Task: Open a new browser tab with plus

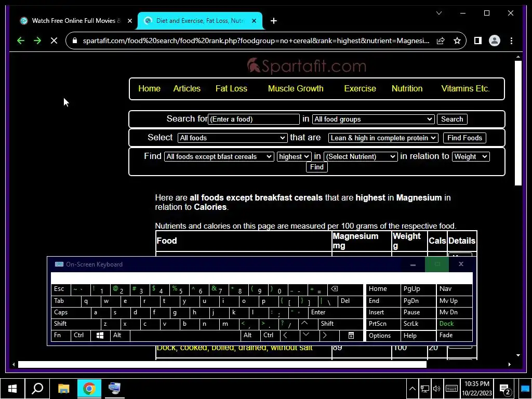Action: 273,21
